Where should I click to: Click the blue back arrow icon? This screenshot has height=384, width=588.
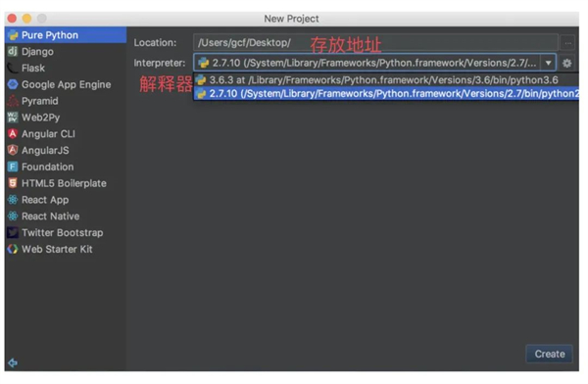tap(13, 362)
